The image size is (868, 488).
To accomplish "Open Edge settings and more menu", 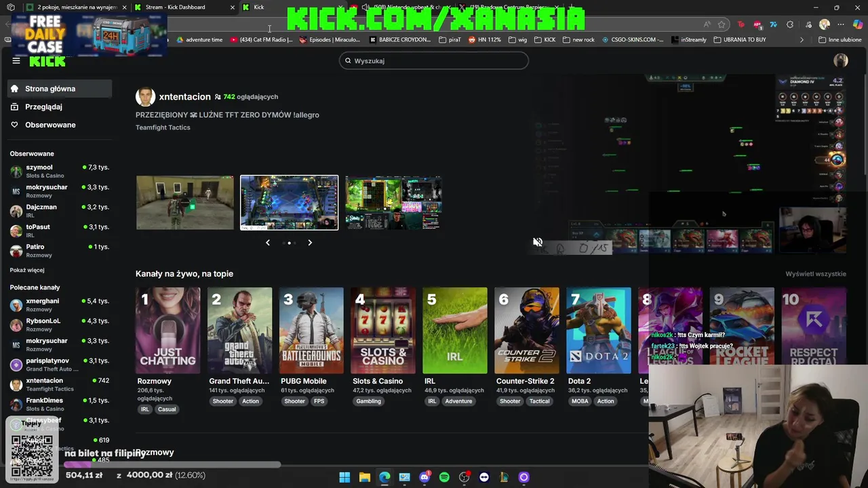I will pyautogui.click(x=841, y=24).
